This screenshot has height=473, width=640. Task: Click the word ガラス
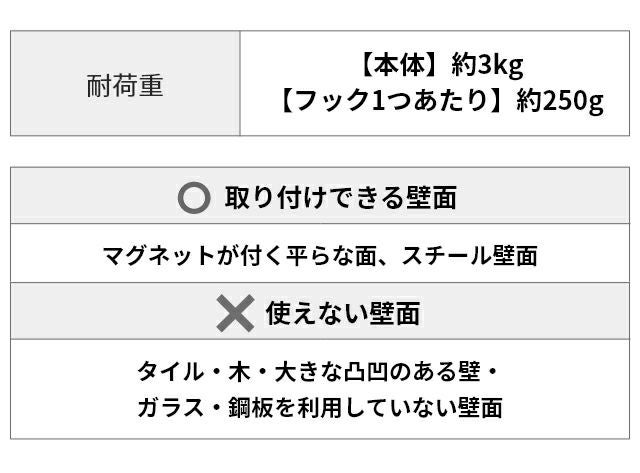click(168, 407)
